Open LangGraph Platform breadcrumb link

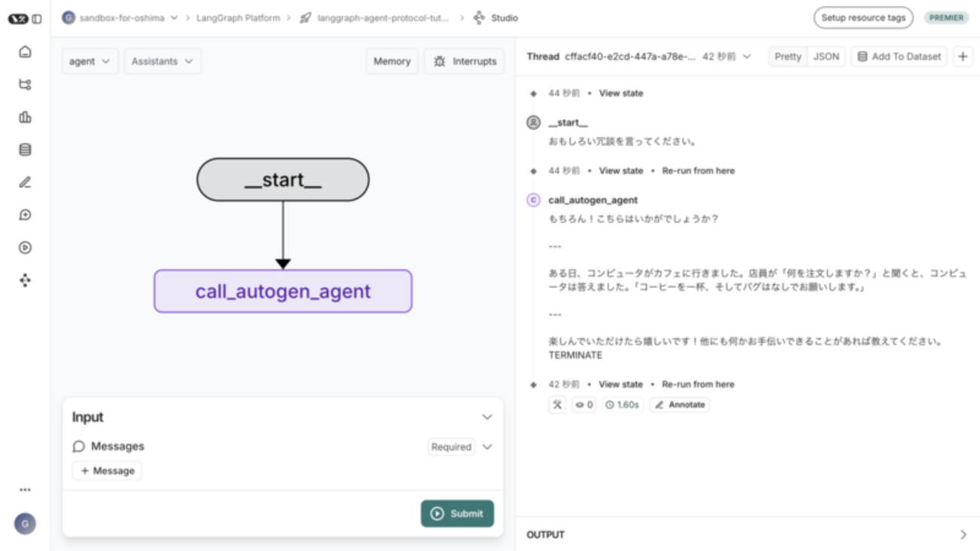pyautogui.click(x=238, y=17)
